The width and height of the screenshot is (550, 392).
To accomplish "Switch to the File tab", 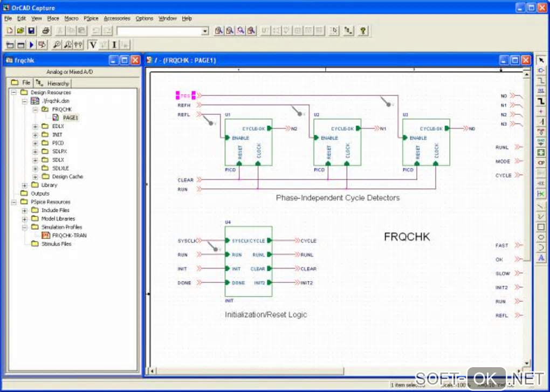I will click(20, 82).
